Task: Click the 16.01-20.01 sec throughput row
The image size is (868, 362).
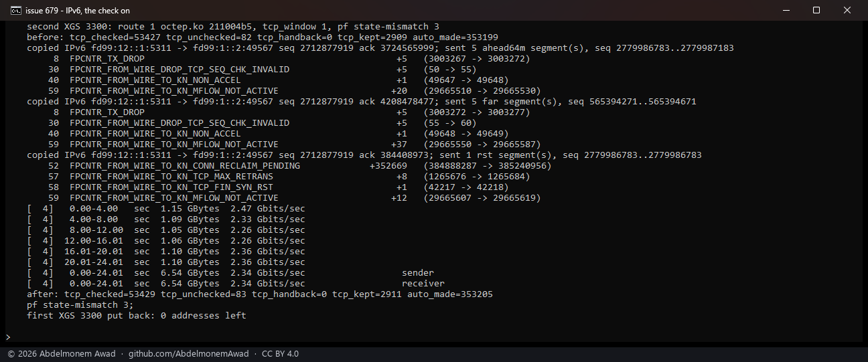Action: click(166, 252)
